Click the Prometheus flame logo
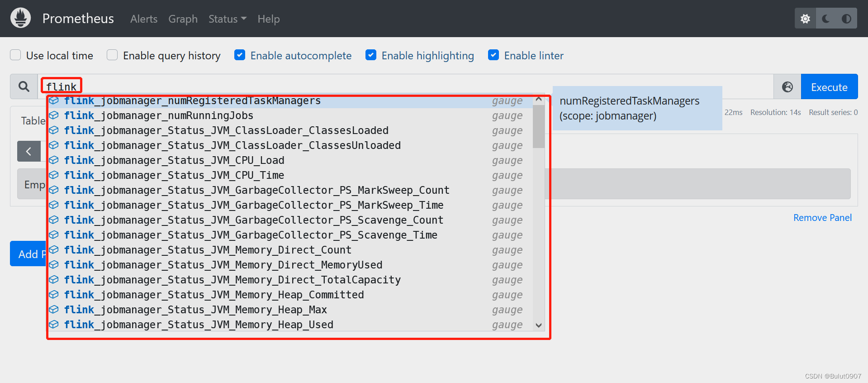868x383 pixels. click(x=20, y=18)
